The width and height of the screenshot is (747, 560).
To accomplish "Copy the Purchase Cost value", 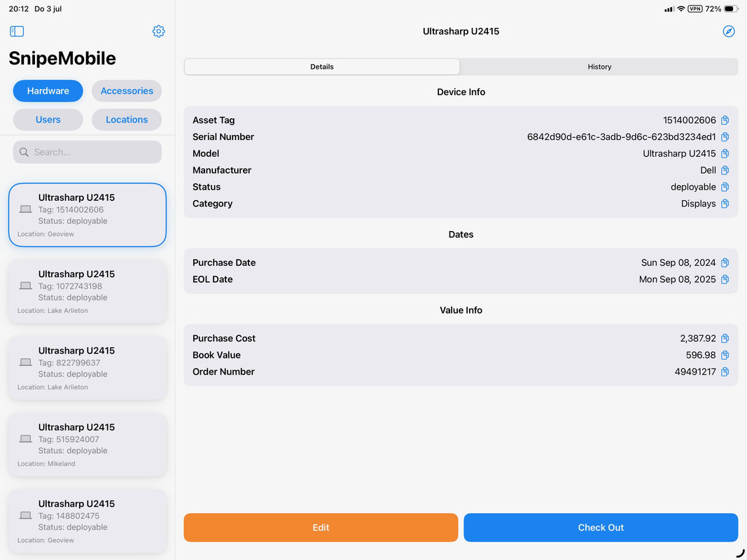I will pos(725,338).
